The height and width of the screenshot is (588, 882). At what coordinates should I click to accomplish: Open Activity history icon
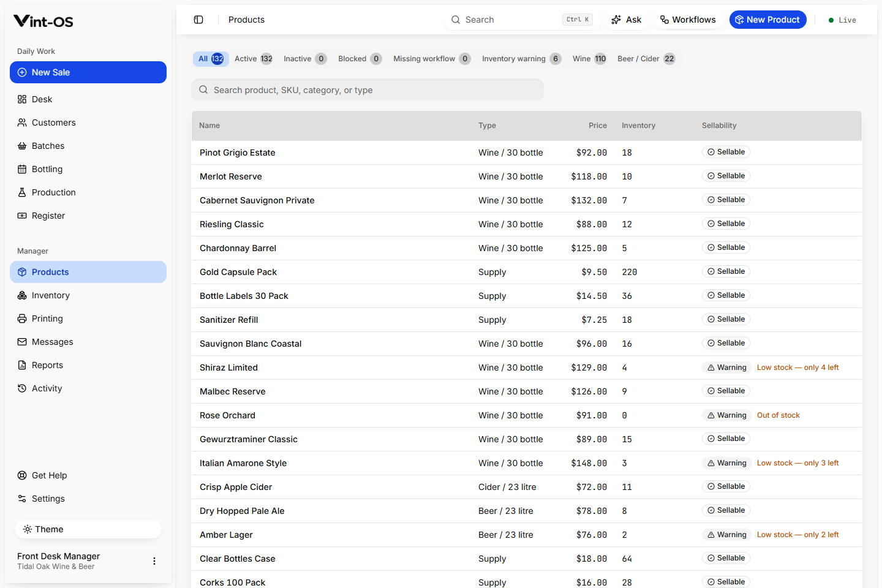click(x=22, y=388)
